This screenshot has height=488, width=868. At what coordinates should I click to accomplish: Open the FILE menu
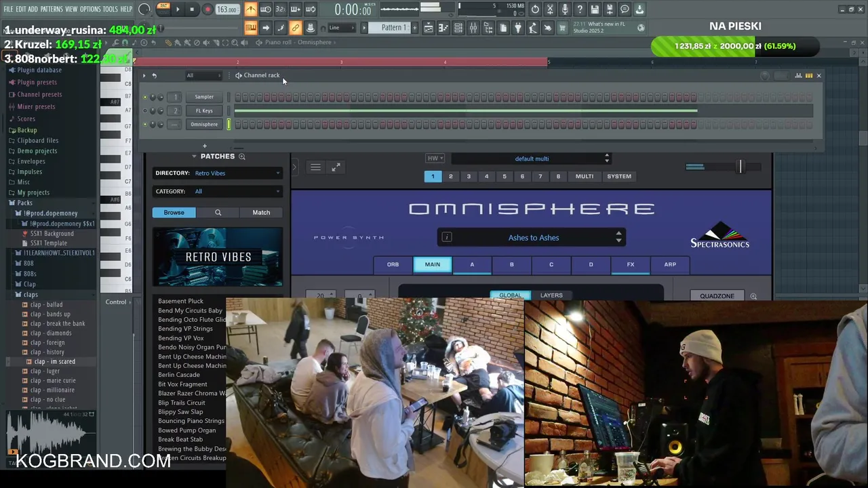(8, 9)
